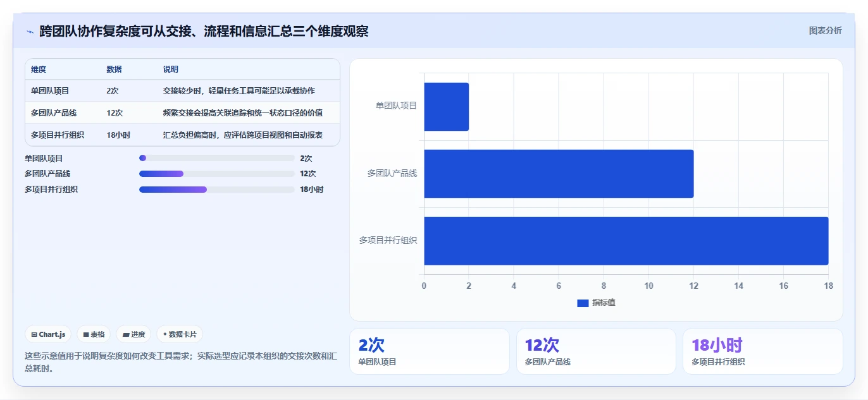Screen dimensions: 868x400
Task: Click the 数据 table column header
Action: [x=115, y=70]
